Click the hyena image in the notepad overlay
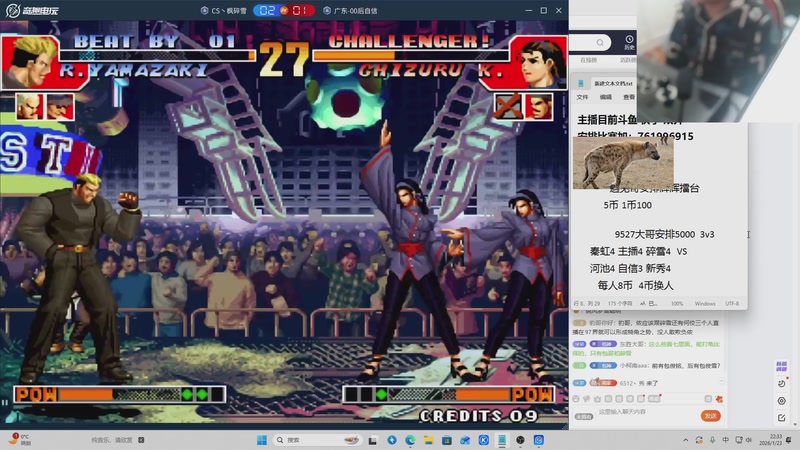 [x=623, y=163]
